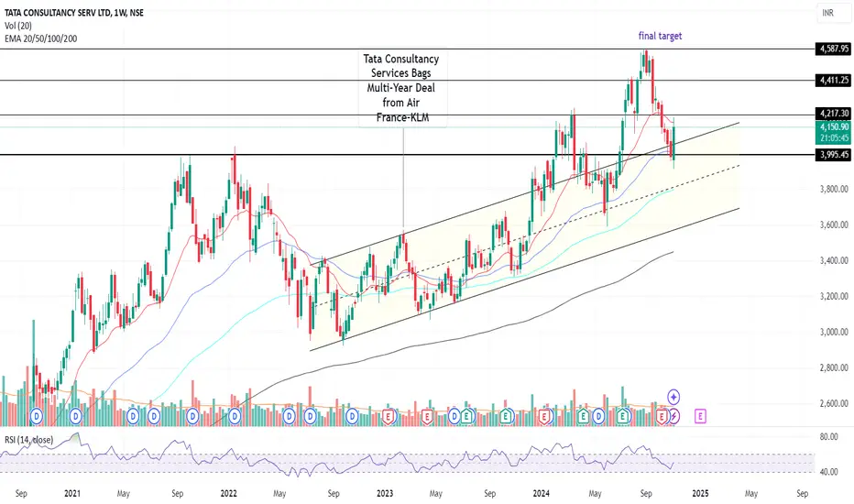Image resolution: width=854 pixels, height=504 pixels.
Task: Click the 2021 label on time axis
Action: click(72, 493)
